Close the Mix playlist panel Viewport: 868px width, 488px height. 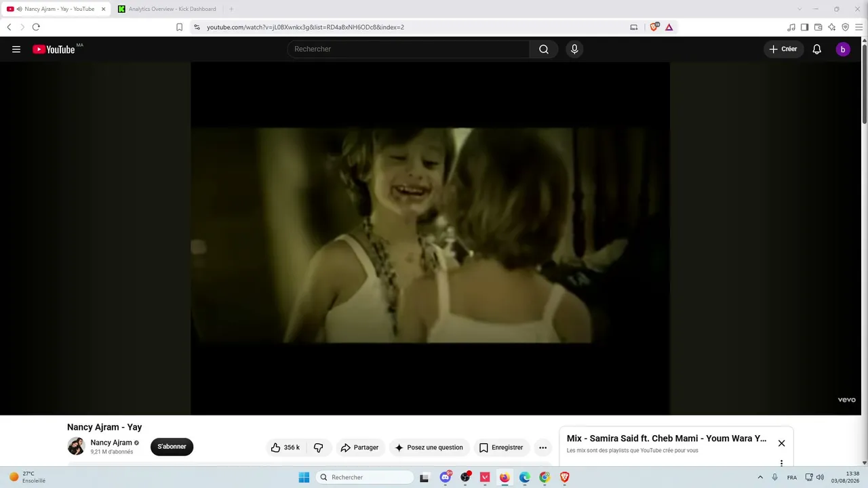[x=781, y=443]
